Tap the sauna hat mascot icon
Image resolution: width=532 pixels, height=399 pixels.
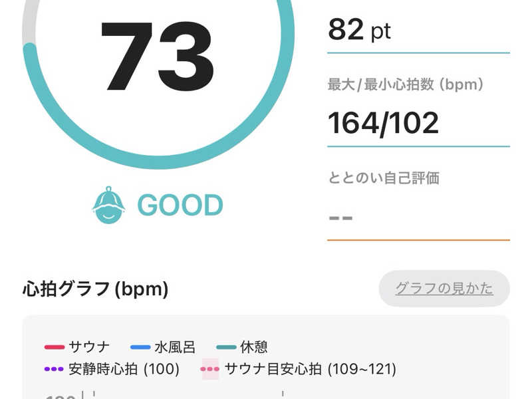tap(108, 205)
